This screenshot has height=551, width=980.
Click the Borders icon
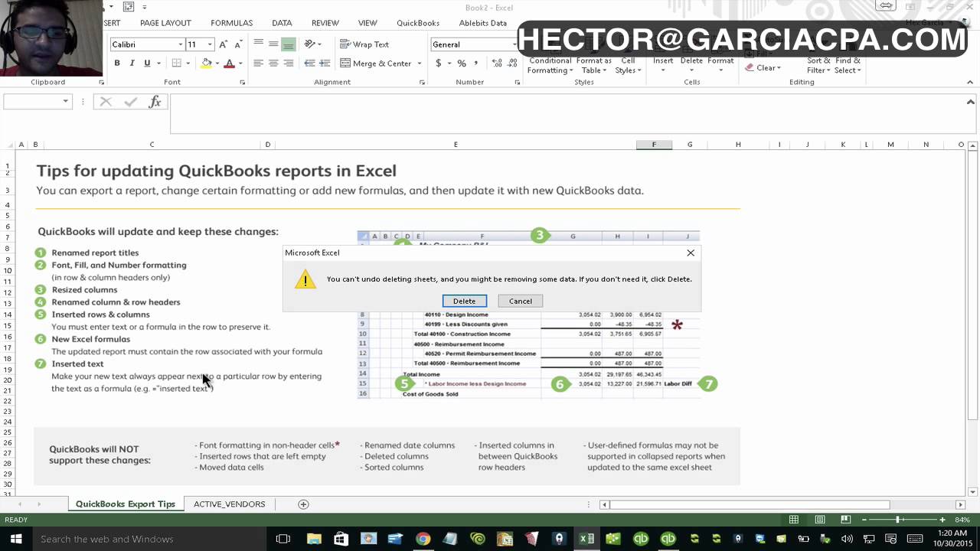176,64
